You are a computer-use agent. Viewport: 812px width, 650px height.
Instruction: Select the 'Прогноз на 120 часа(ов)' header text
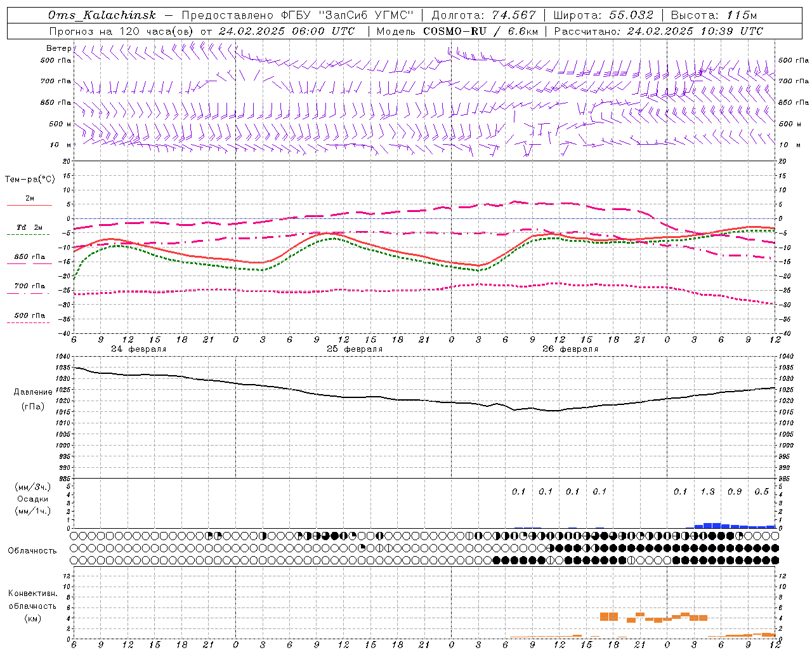(122, 31)
